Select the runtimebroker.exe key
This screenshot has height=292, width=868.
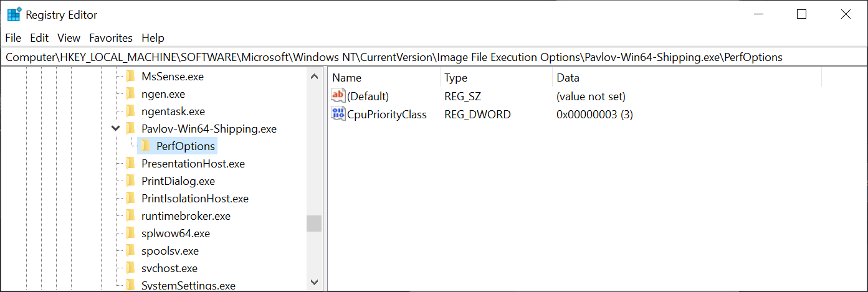click(186, 216)
